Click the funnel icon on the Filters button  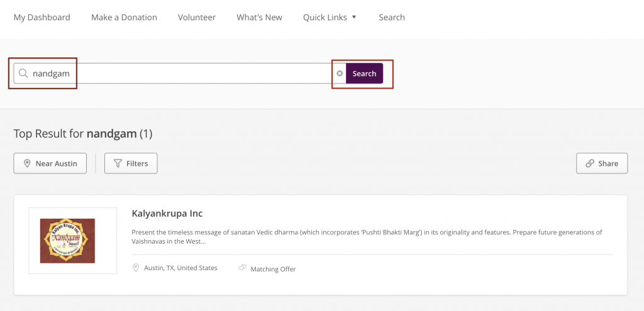118,163
